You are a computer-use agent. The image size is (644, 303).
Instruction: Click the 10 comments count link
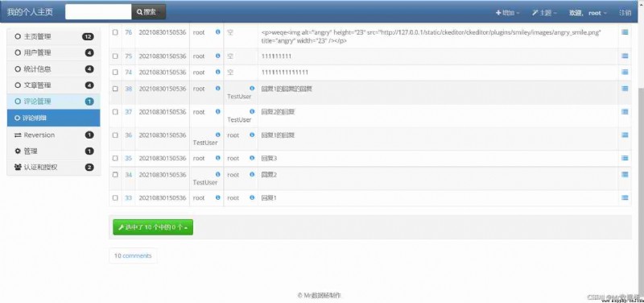[133, 255]
